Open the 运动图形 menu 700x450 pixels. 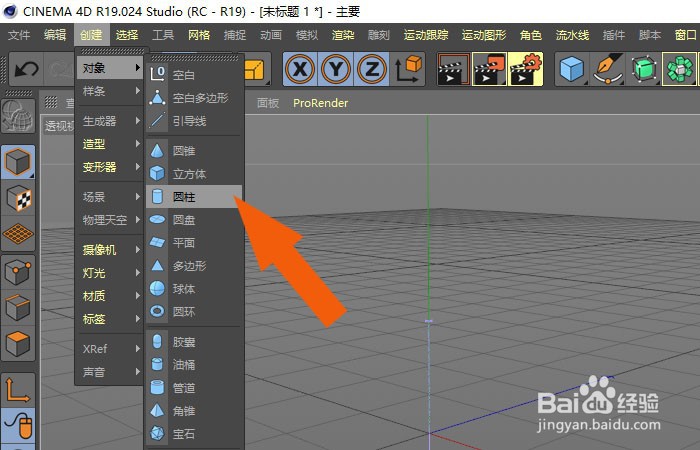[484, 35]
